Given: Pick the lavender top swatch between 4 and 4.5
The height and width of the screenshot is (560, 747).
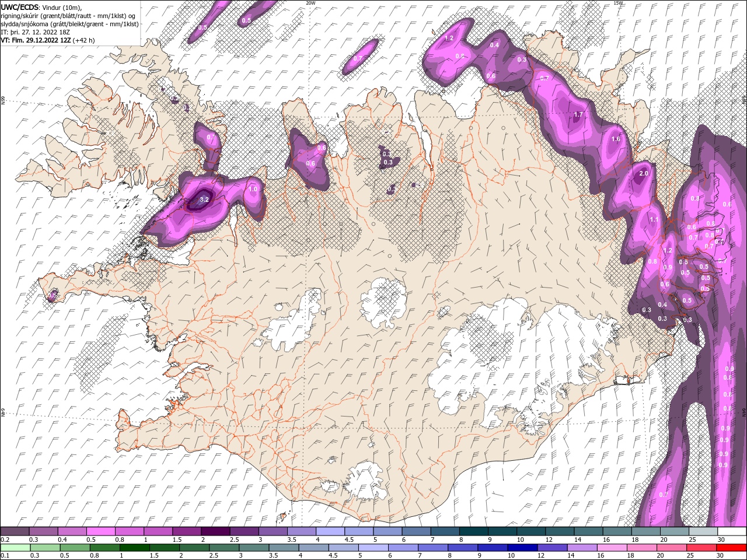Looking at the screenshot, I should (x=330, y=531).
